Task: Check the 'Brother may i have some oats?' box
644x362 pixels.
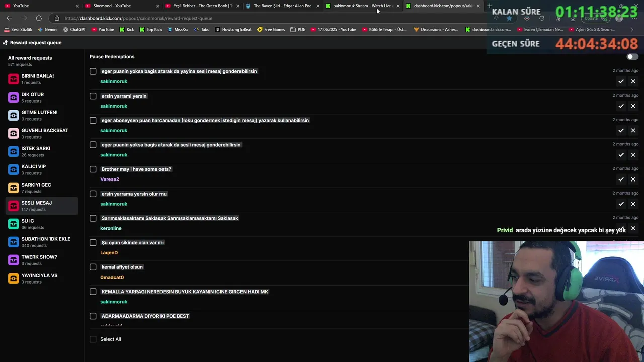Action: coord(93,169)
